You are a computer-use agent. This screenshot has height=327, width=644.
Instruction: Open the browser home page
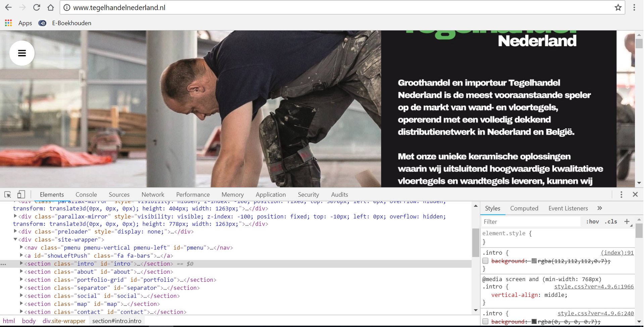(x=50, y=7)
